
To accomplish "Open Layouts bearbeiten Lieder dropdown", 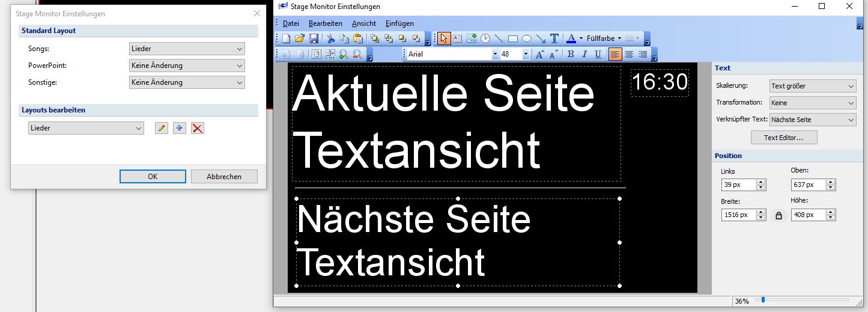I will pos(86,128).
